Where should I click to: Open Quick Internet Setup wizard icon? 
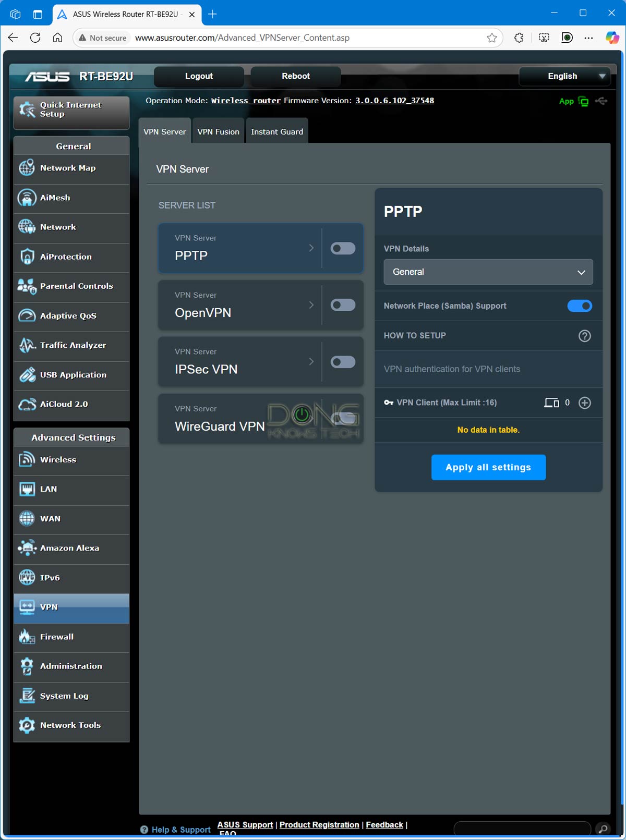27,109
